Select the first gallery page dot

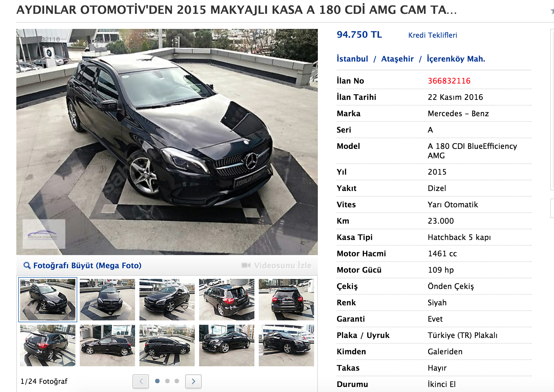click(157, 381)
